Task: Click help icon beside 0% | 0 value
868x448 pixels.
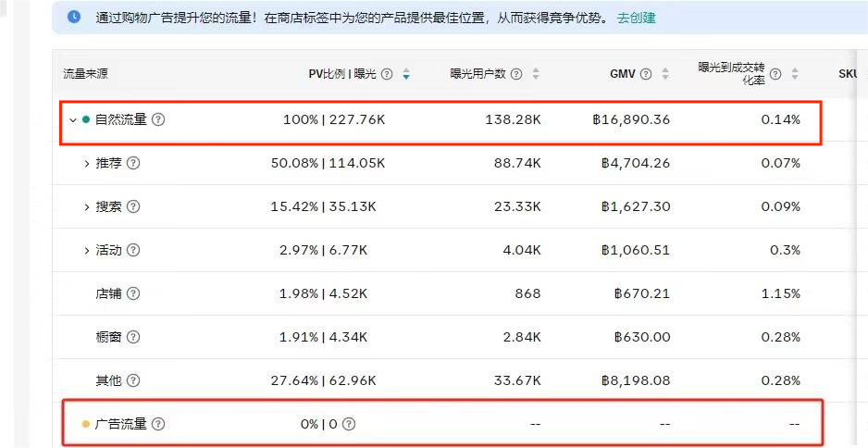Action: (349, 424)
